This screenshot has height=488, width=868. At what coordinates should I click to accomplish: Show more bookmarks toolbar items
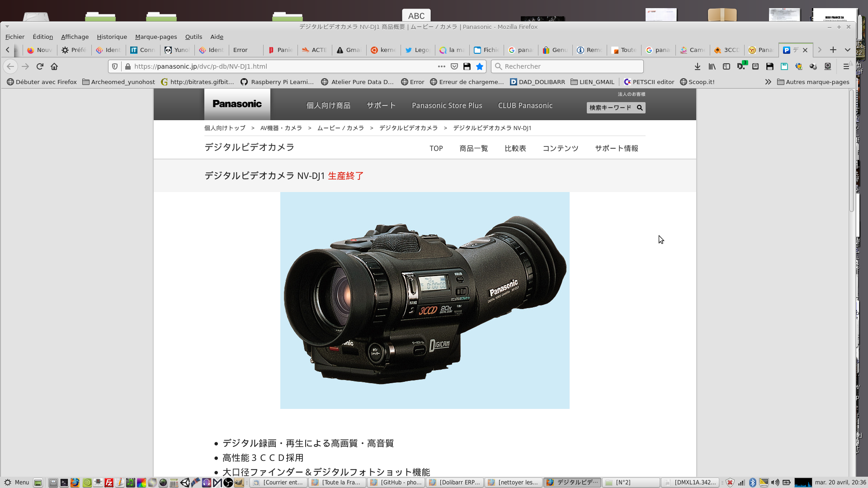coord(768,82)
